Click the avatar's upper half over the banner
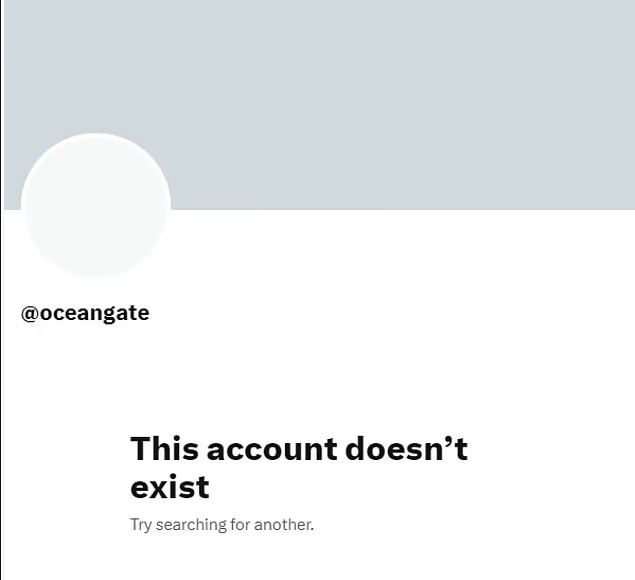 point(96,172)
